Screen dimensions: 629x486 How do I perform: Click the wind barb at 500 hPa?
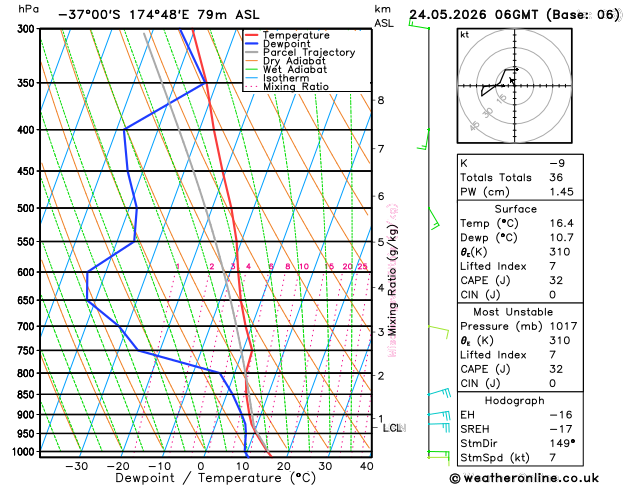coord(434,219)
